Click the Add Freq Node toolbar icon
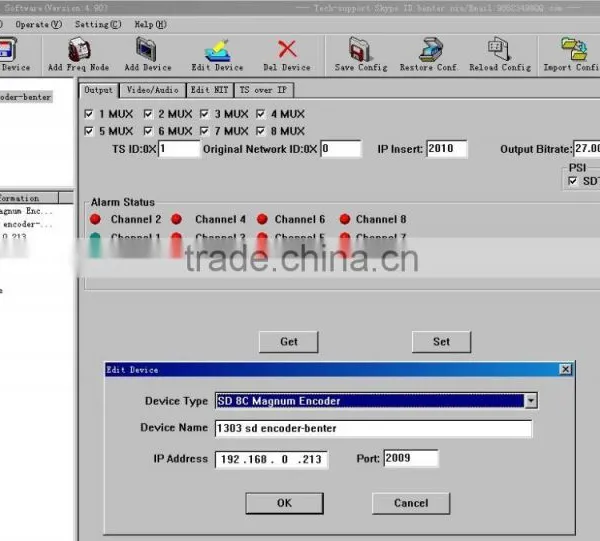Viewport: 600px width, 541px height. 79,49
